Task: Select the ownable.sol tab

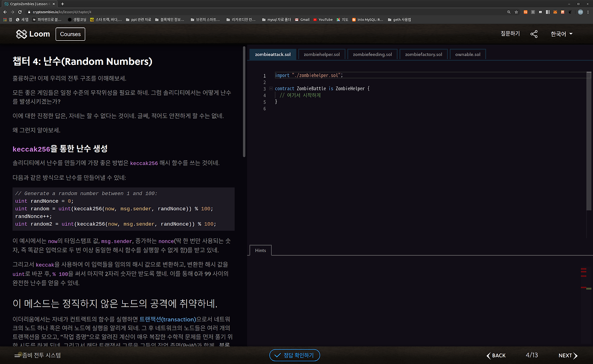Action: 467,54
